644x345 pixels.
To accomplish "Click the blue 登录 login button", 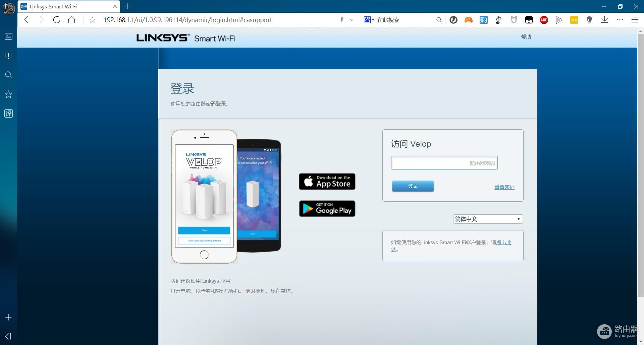I will [413, 186].
